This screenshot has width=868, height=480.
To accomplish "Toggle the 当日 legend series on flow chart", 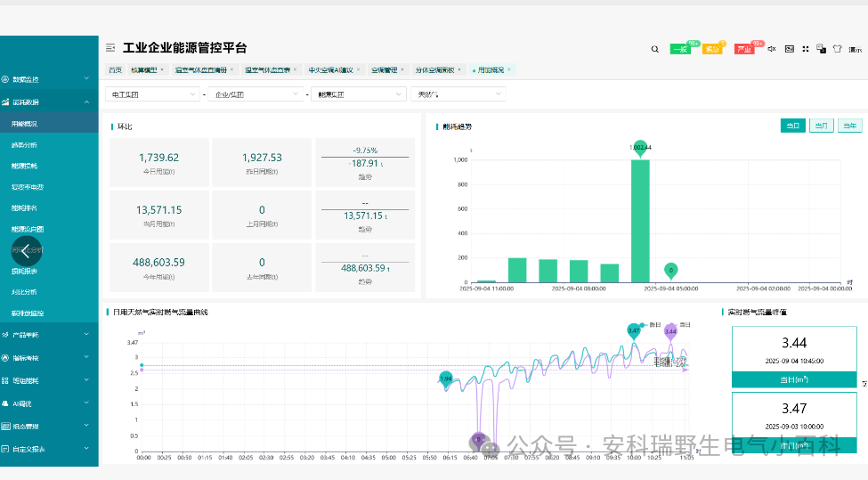I will coord(680,325).
